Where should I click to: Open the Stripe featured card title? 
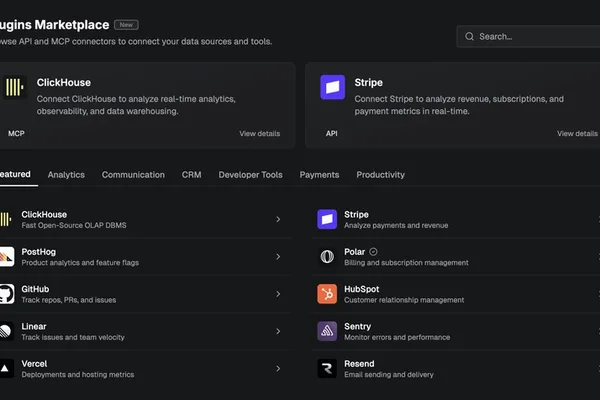click(x=368, y=82)
